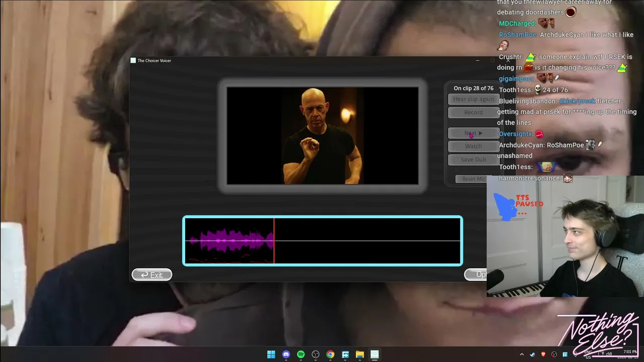Click the Brave browser tray icon

point(543,354)
